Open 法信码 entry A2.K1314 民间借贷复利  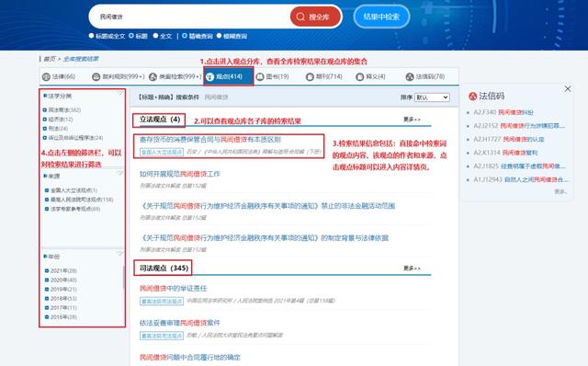505,153
